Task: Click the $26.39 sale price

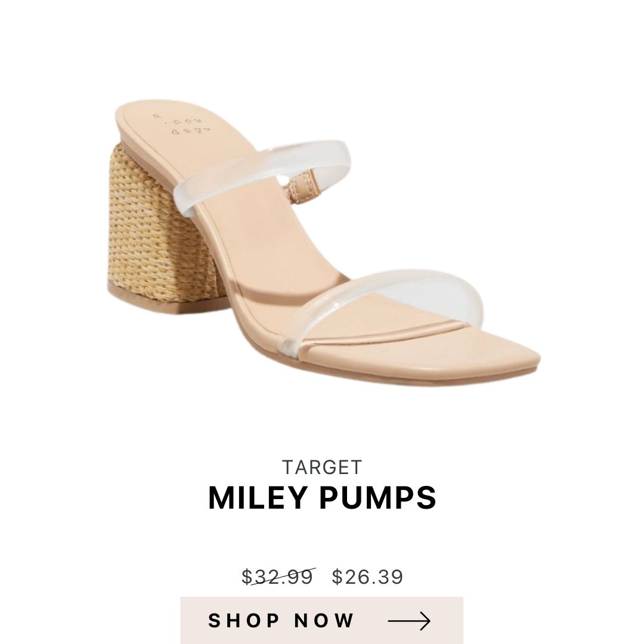Action: point(367,577)
